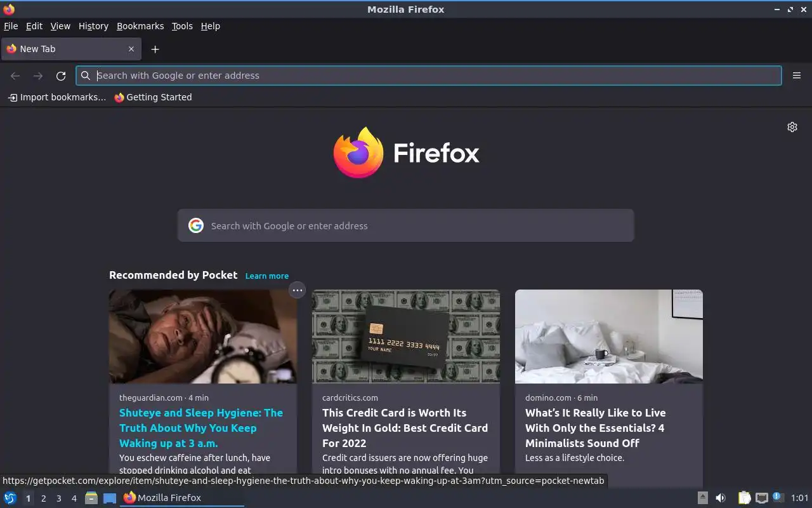Open Shuteye and Sleep Hygiene article headline
The height and width of the screenshot is (508, 812).
201,428
